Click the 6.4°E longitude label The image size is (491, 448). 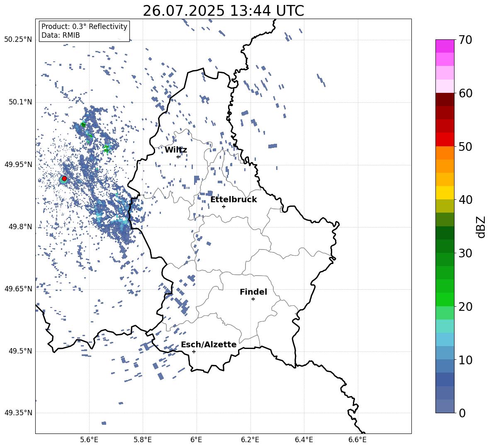pos(304,440)
